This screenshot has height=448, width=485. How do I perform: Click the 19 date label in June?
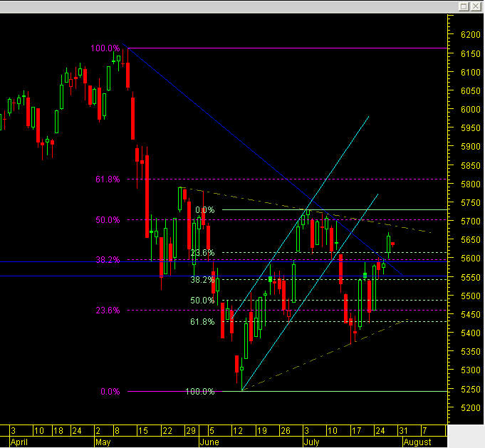[261, 431]
